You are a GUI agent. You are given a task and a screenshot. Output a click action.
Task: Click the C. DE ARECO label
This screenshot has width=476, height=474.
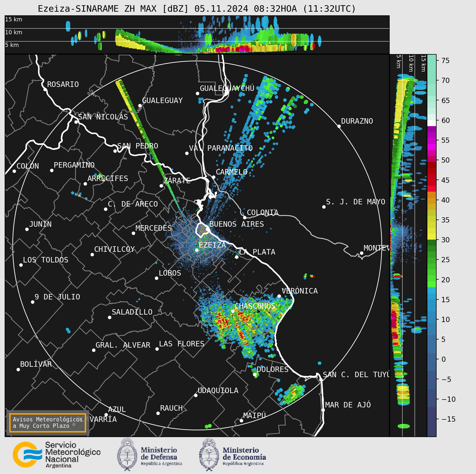[133, 204]
